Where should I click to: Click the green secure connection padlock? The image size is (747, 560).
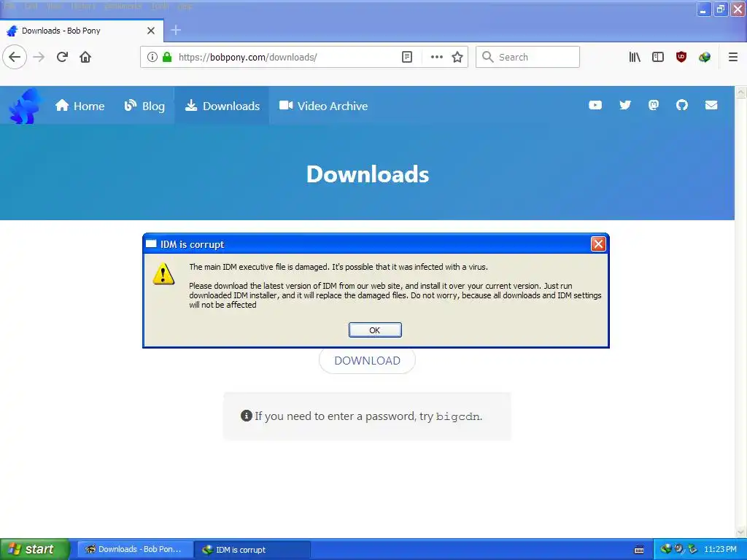point(167,57)
